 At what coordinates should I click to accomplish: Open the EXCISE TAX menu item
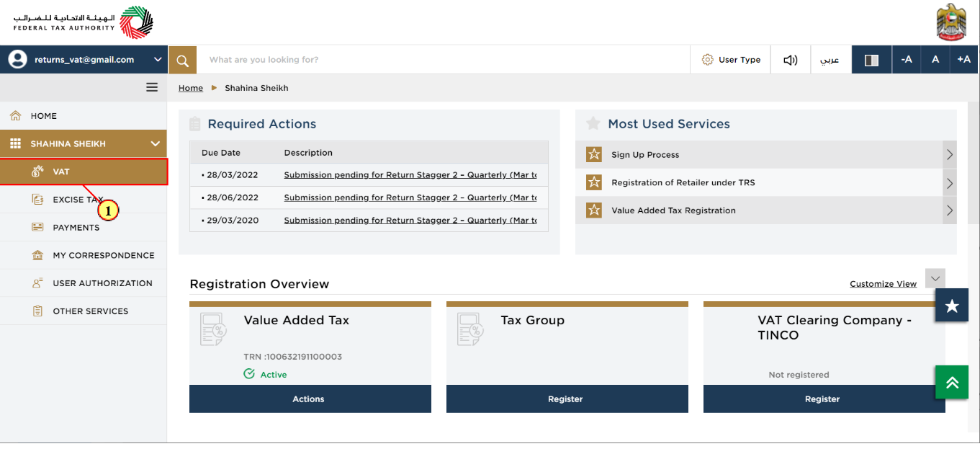coord(84,200)
